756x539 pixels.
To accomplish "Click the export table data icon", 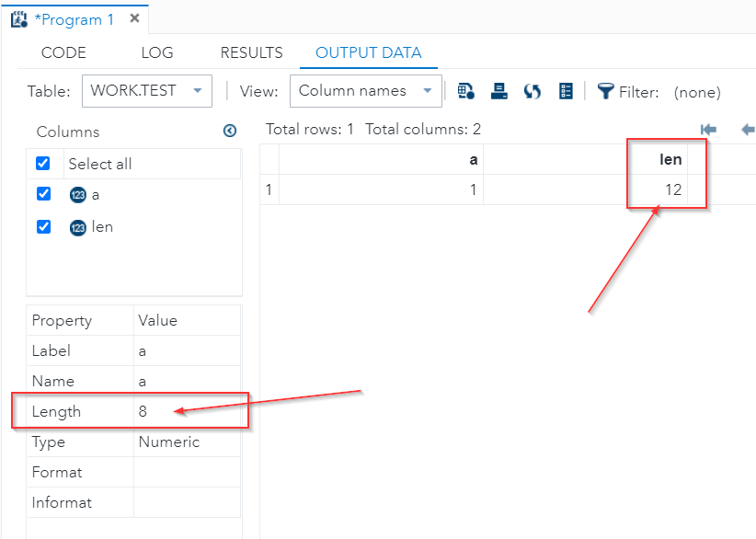I will [x=466, y=91].
